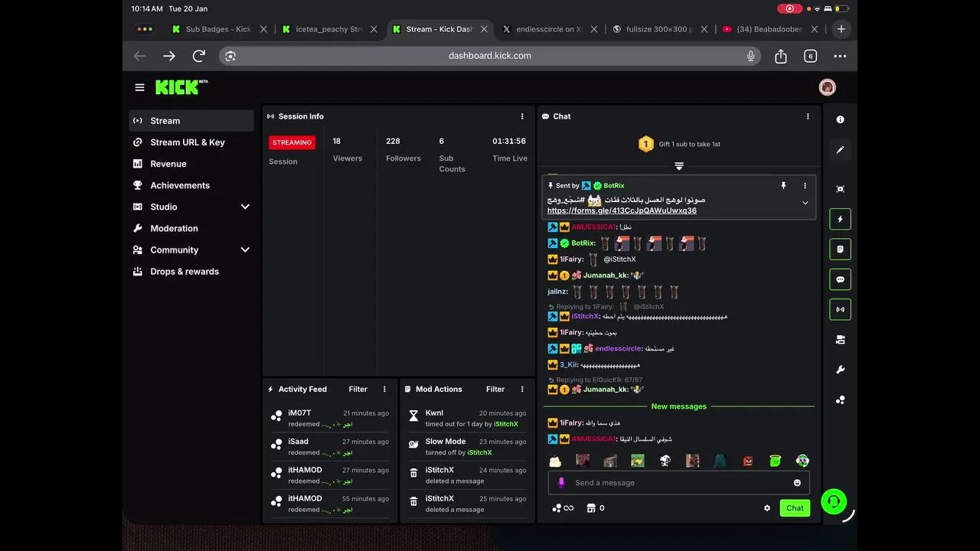Switch to Sub Badges - Kick browser tab
The width and height of the screenshot is (980, 551).
[x=219, y=29]
